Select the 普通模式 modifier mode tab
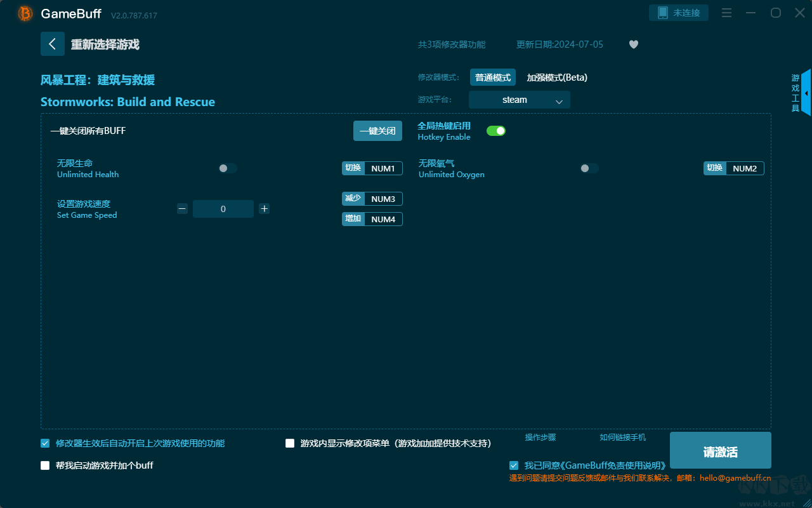The height and width of the screenshot is (508, 812). 493,77
